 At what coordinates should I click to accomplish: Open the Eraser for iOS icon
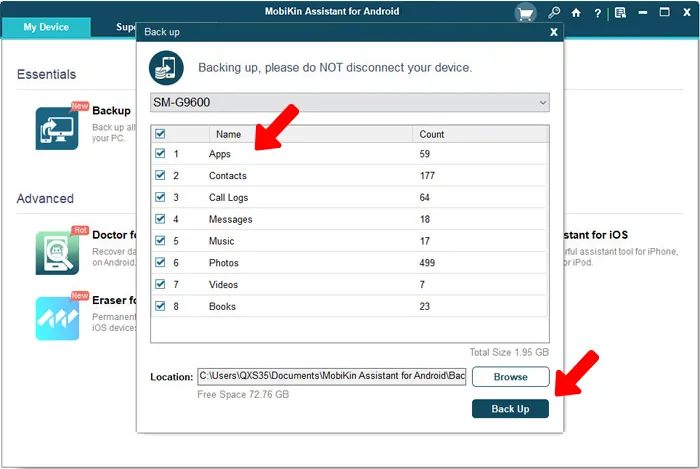[57, 318]
